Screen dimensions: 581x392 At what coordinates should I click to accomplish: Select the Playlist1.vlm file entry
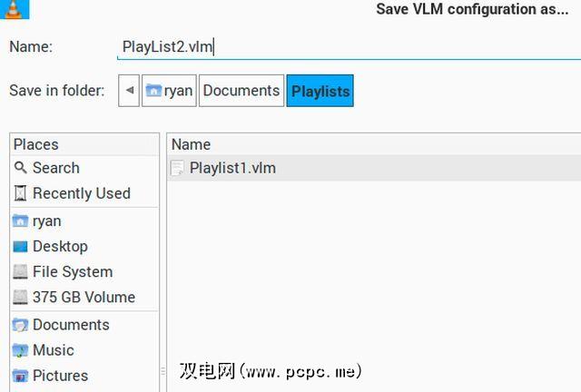coord(232,168)
